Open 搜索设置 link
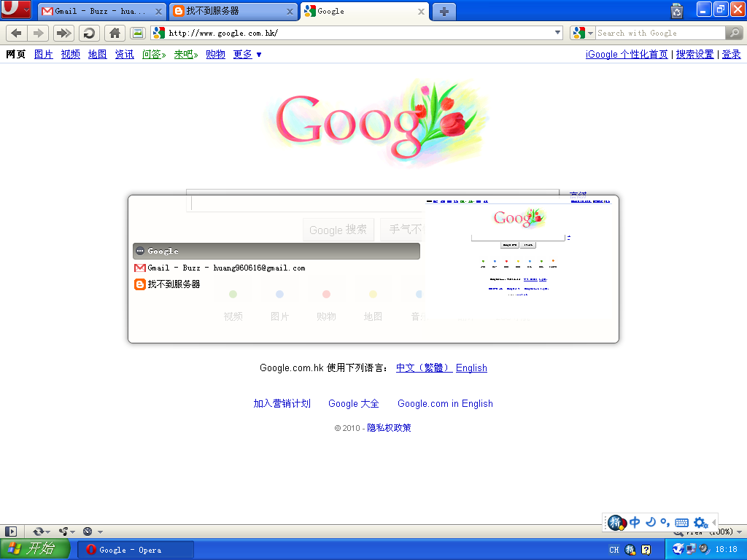The height and width of the screenshot is (560, 747). coord(694,54)
